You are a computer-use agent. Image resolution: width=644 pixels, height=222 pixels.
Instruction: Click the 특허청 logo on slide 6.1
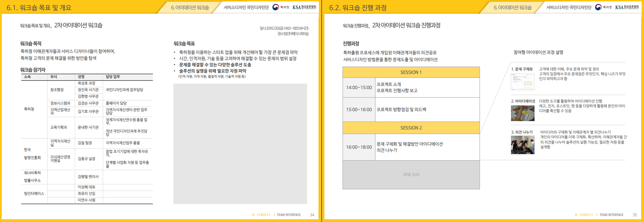point(280,7)
